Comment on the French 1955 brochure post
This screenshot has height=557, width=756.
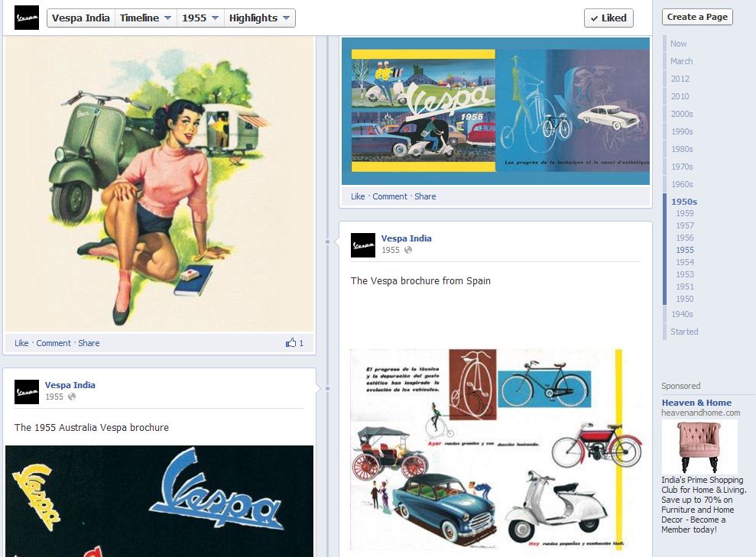point(390,196)
